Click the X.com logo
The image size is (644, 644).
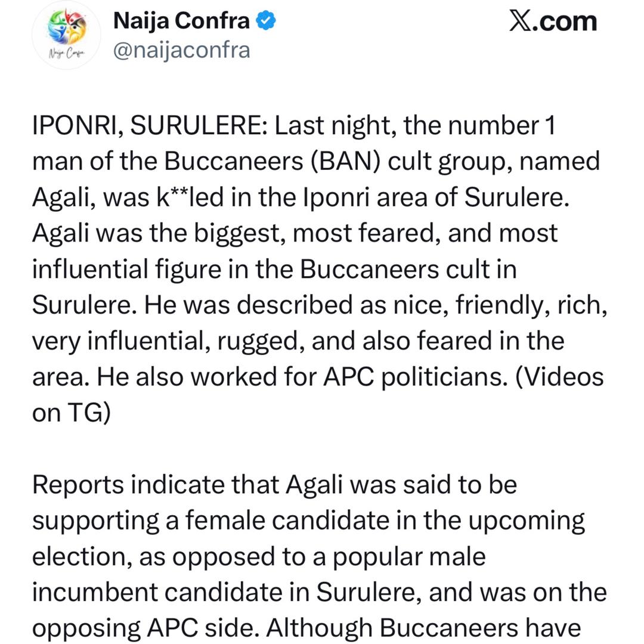(x=552, y=21)
